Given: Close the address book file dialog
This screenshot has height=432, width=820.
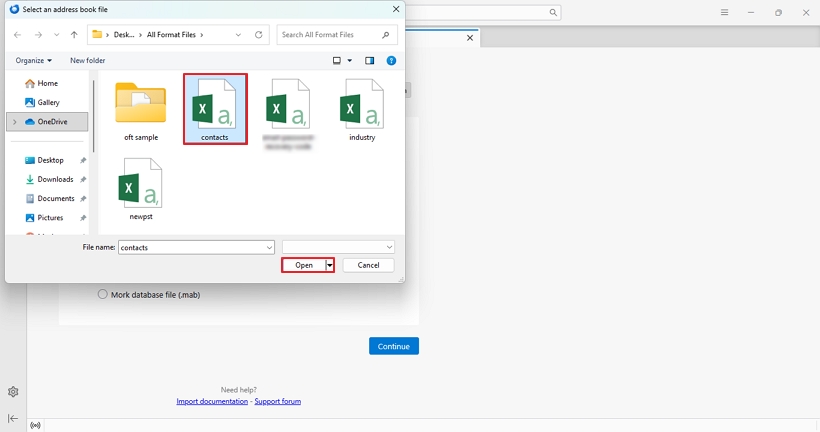Looking at the screenshot, I should [396, 9].
